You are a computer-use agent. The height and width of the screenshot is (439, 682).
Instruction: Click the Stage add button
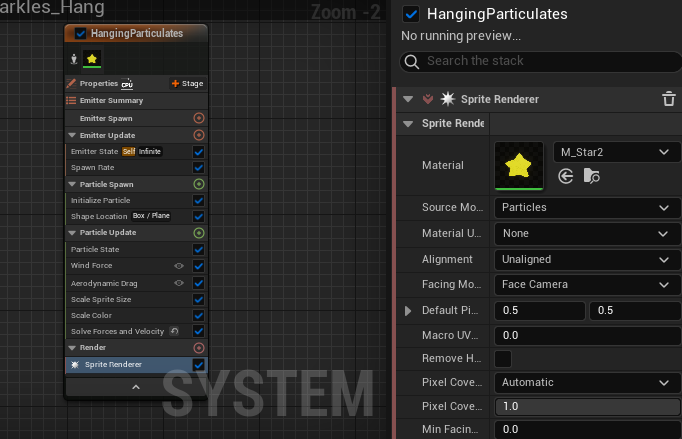point(187,84)
